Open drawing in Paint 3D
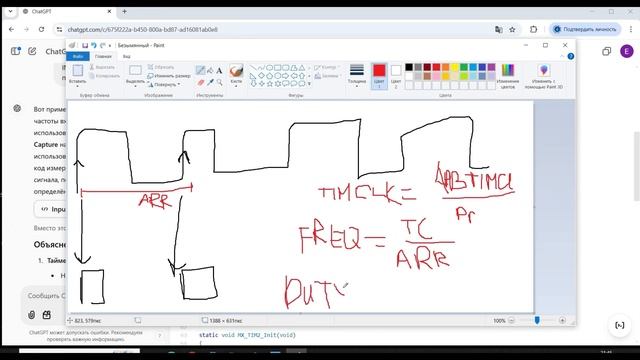 [x=544, y=76]
